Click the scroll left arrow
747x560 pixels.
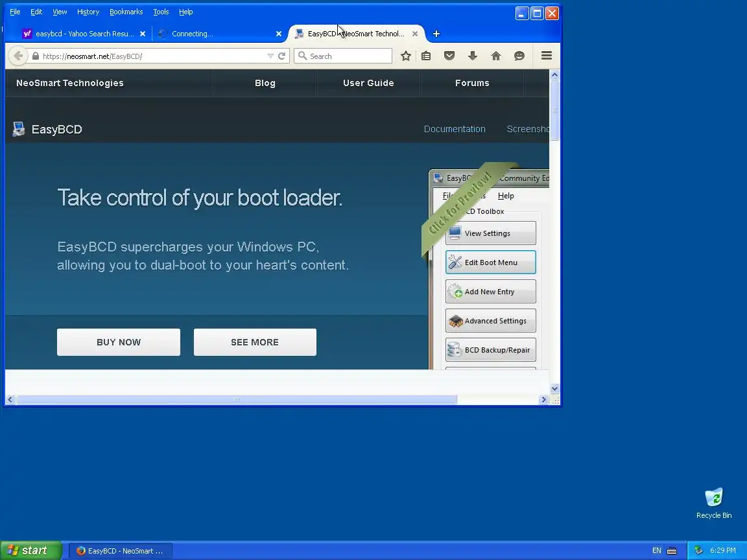pyautogui.click(x=10, y=399)
